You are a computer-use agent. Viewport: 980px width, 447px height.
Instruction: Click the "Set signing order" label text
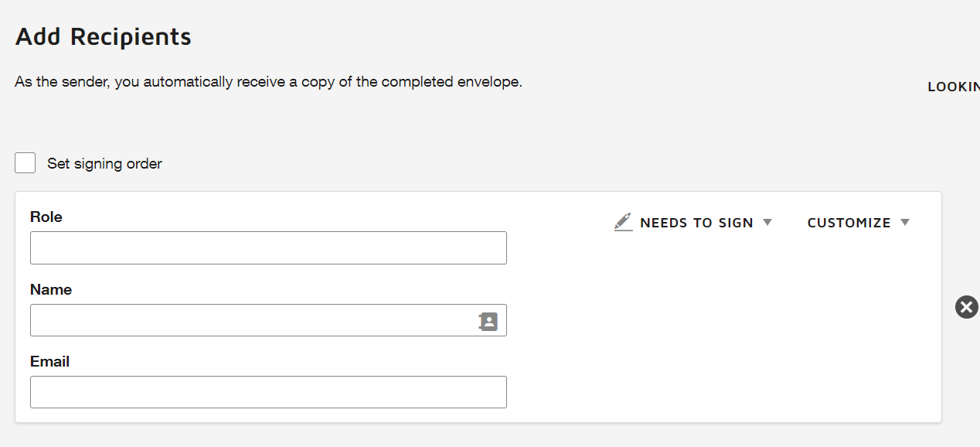click(104, 164)
